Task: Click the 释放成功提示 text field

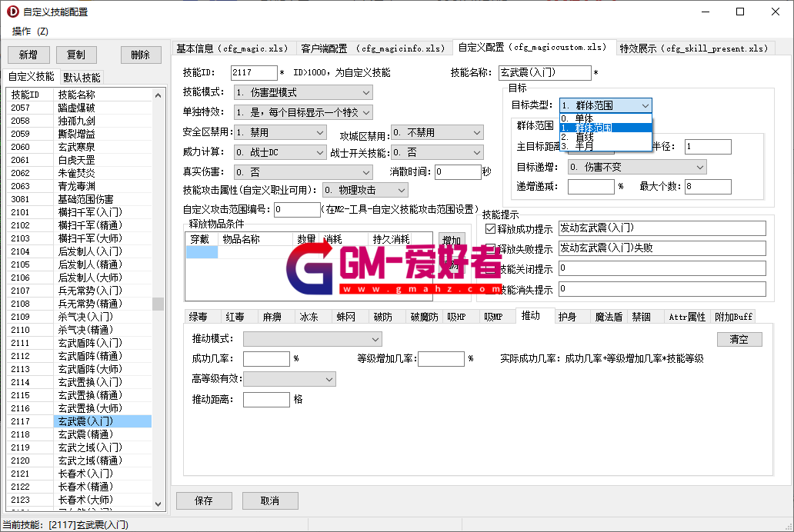Action: click(x=662, y=229)
